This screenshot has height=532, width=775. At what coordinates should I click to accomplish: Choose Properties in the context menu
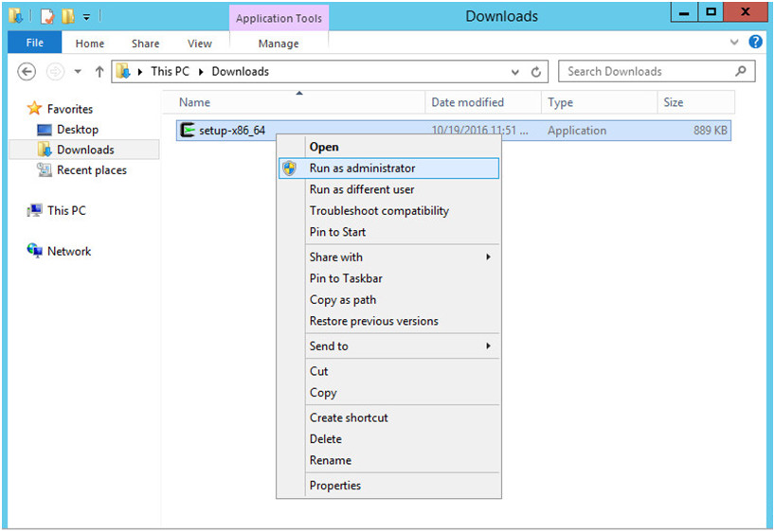point(389,486)
